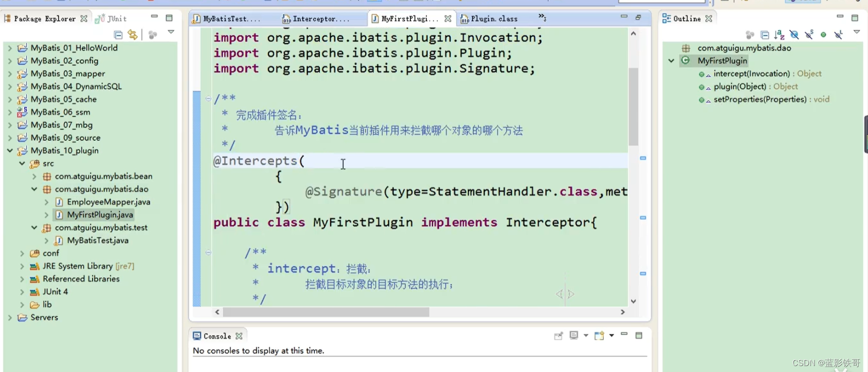
Task: Collapse All in Outline toolbar
Action: point(765,35)
